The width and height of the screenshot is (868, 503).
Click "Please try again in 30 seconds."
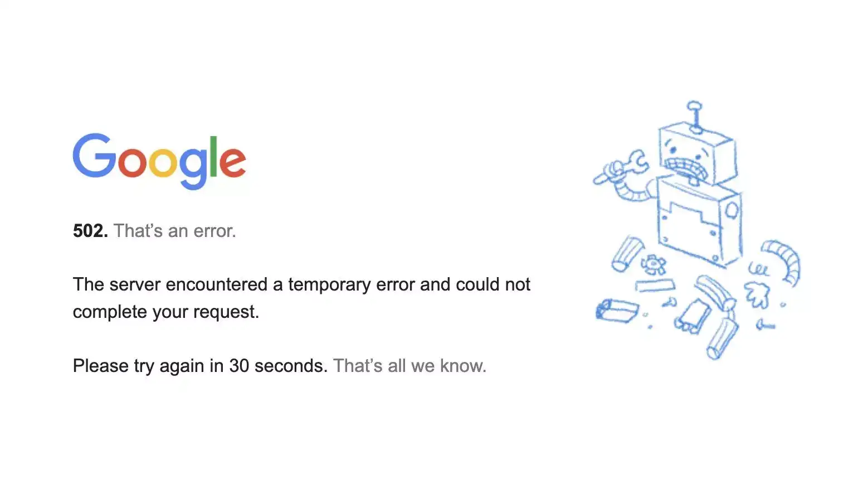(x=200, y=366)
